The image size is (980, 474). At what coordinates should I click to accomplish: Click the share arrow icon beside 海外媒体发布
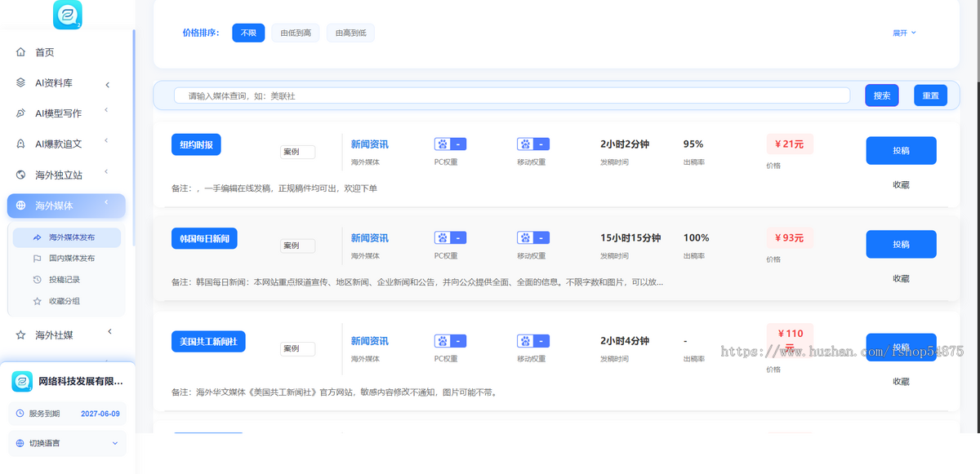coord(37,237)
